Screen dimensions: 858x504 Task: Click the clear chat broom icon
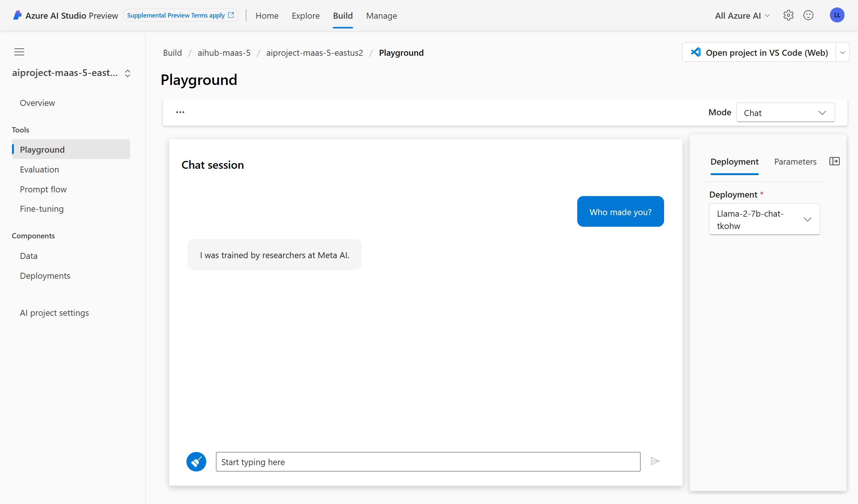[x=196, y=462]
